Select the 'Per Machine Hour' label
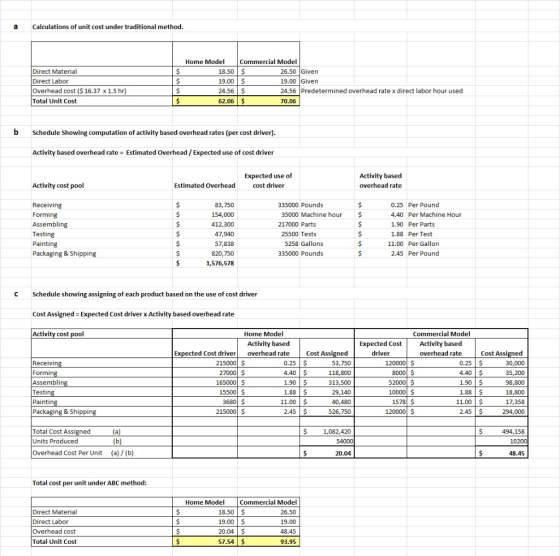560x556 pixels. (x=435, y=215)
